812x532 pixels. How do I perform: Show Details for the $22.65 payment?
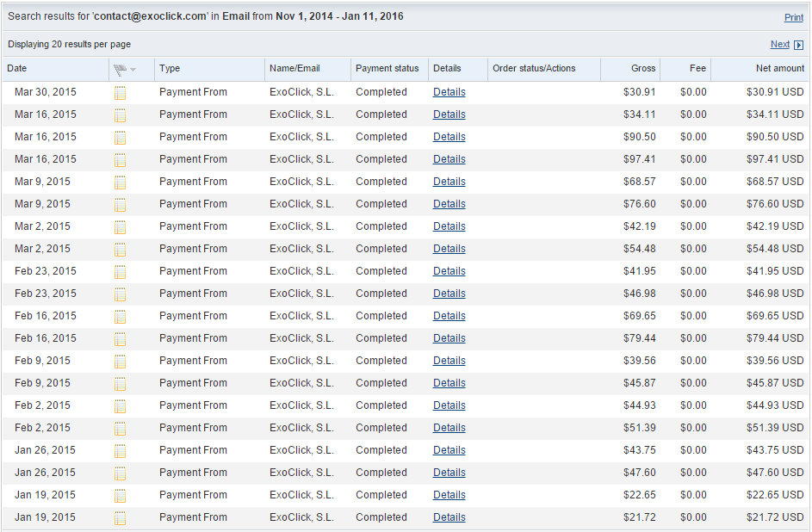[x=449, y=495]
